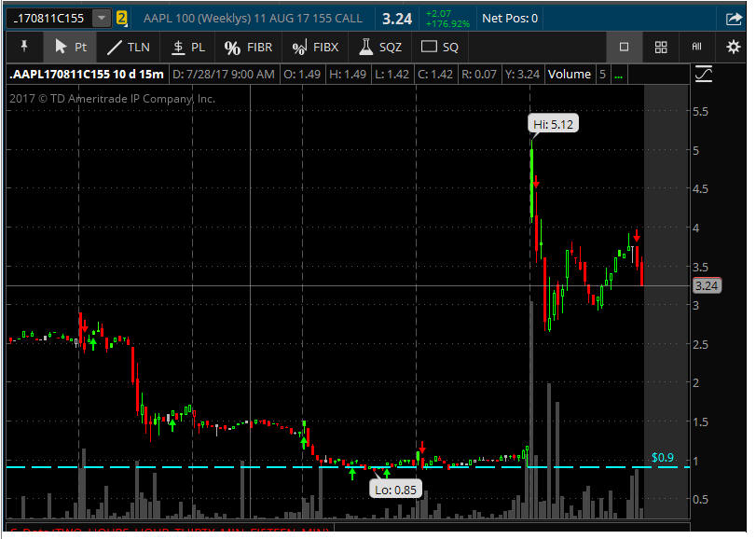Click the green ellipsis studies button
This screenshot has height=539, width=756.
click(x=619, y=75)
